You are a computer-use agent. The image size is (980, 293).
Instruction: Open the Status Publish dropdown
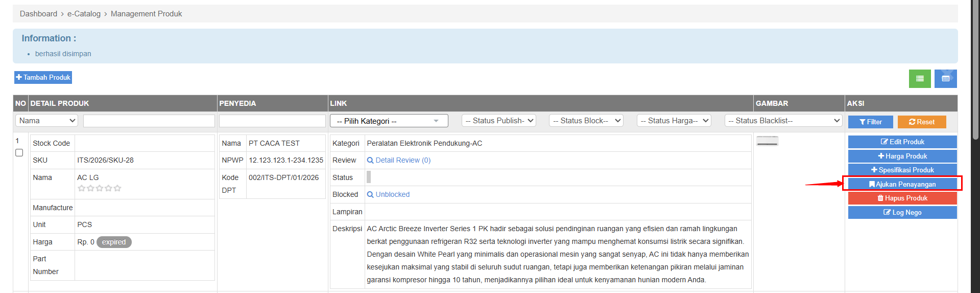click(x=498, y=121)
